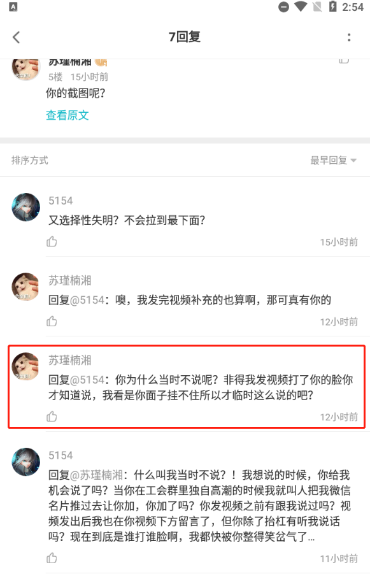Tap the original post avatar at 5楼

tap(26, 69)
